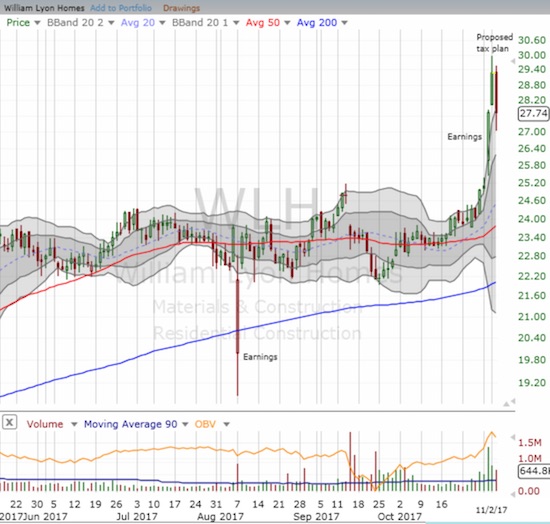Click the 1.5M volume axis label

click(x=530, y=443)
